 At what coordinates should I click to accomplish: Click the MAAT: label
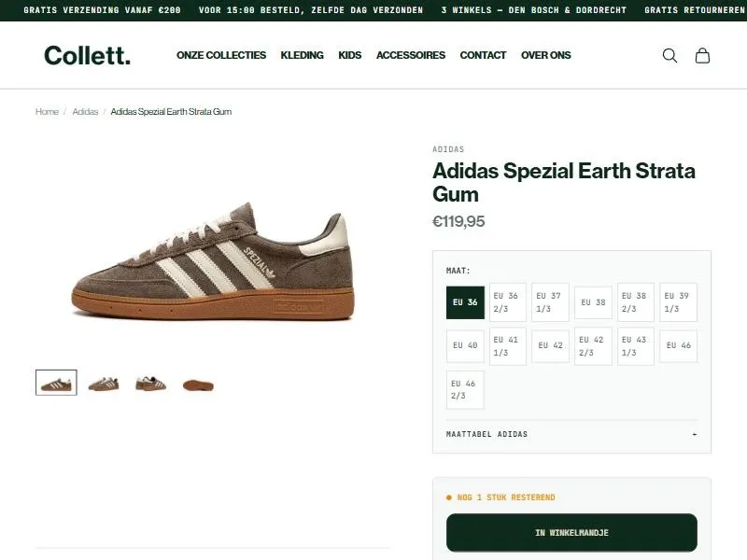[458, 271]
